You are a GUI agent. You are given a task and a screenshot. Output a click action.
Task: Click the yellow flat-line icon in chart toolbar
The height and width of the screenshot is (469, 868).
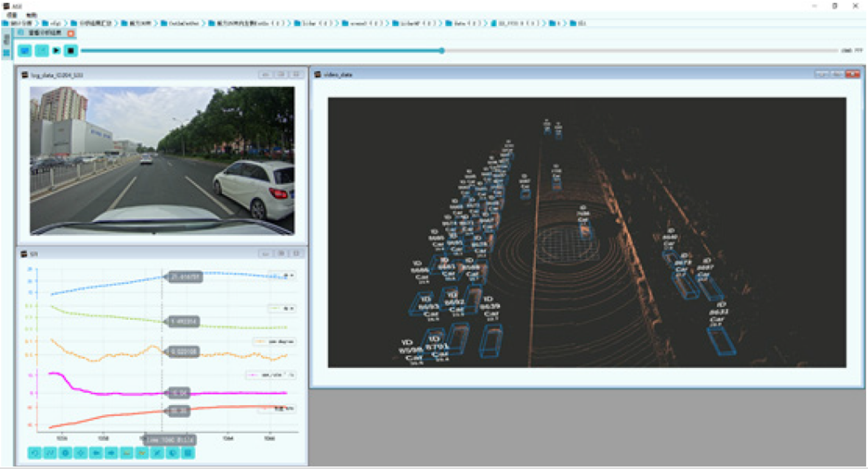(x=127, y=453)
